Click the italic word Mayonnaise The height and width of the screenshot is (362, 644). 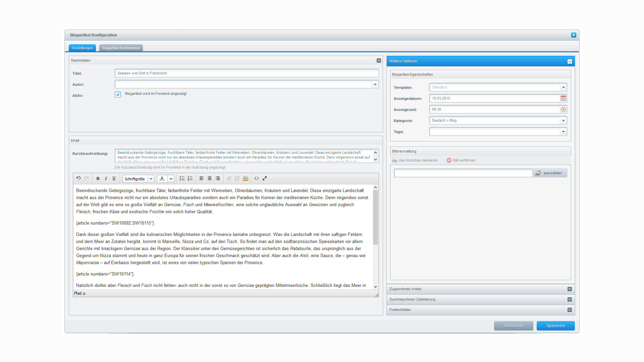pos(88,262)
